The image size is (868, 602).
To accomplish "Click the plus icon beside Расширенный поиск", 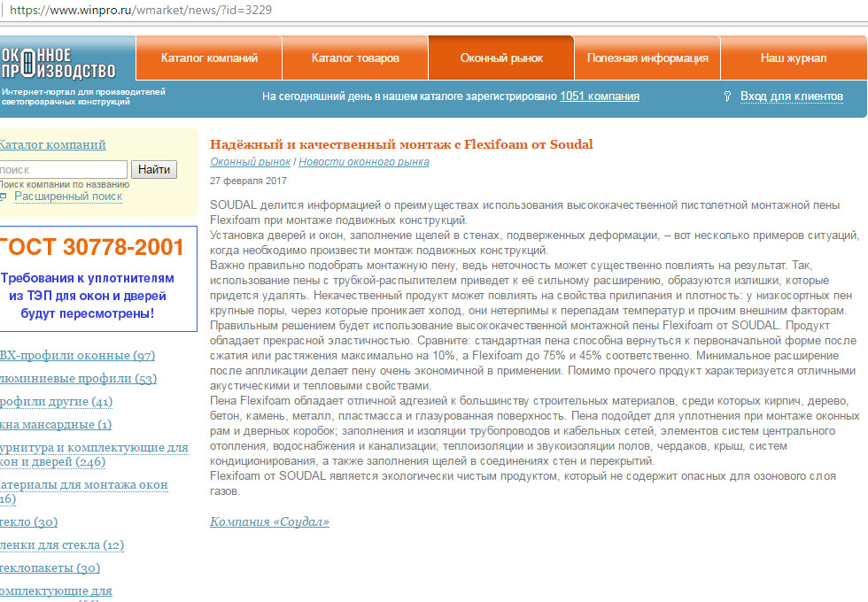I will (x=4, y=197).
